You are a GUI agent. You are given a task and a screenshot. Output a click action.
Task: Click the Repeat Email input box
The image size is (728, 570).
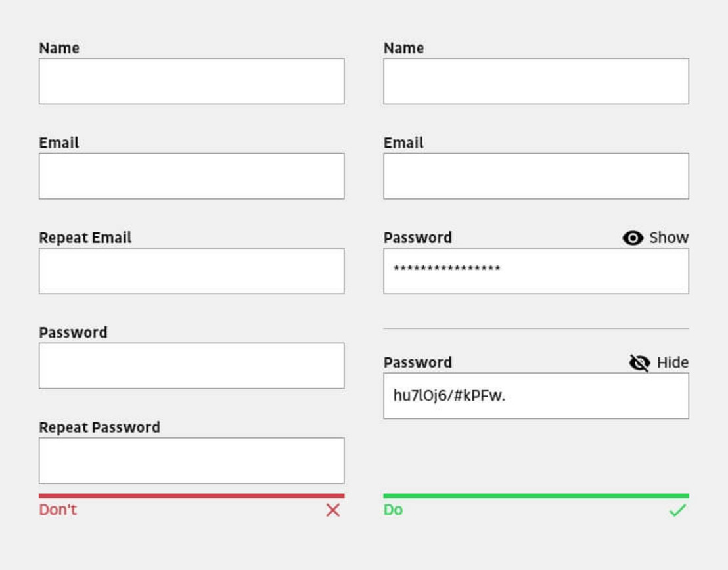click(191, 271)
